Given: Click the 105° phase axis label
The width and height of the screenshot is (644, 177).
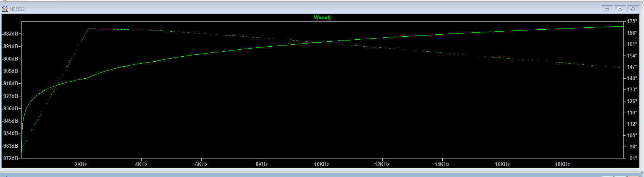Looking at the screenshot, I should [632, 136].
